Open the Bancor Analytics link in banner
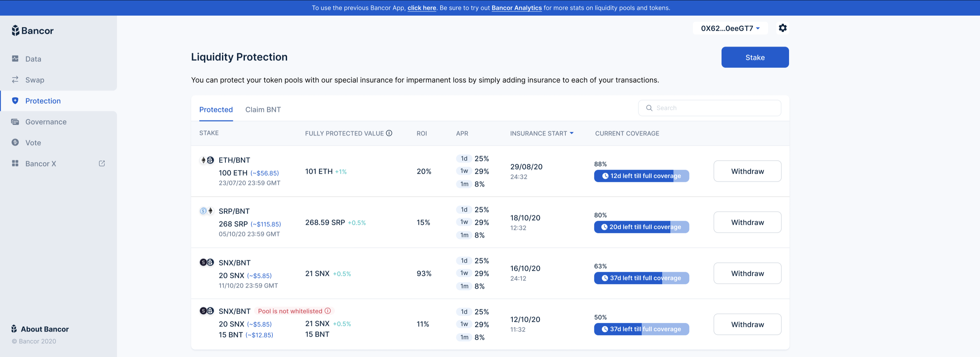Viewport: 980px width, 357px height. [x=516, y=7]
